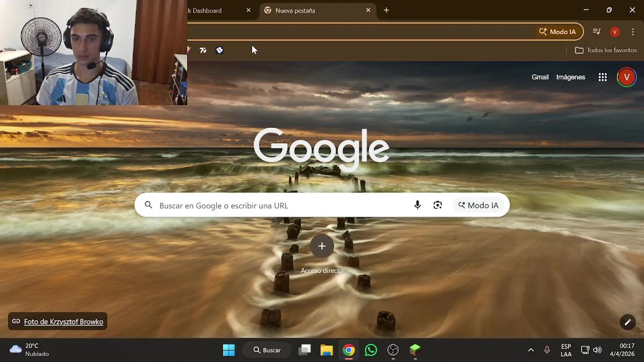Open Windows Start menu
The height and width of the screenshot is (362, 644).
pos(229,350)
